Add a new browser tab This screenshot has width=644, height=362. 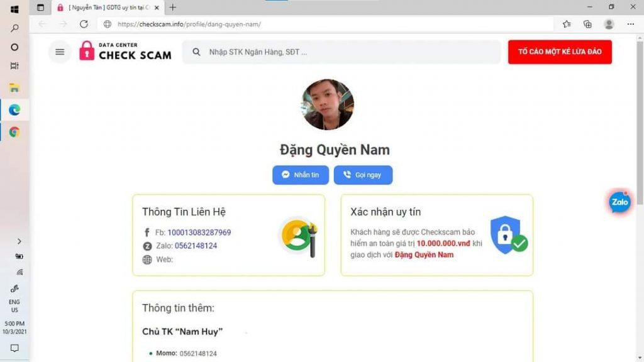(172, 8)
